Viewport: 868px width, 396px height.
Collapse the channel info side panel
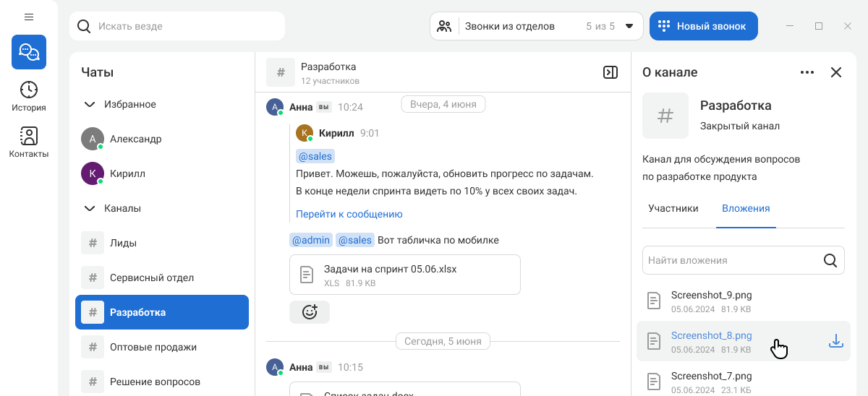click(610, 72)
